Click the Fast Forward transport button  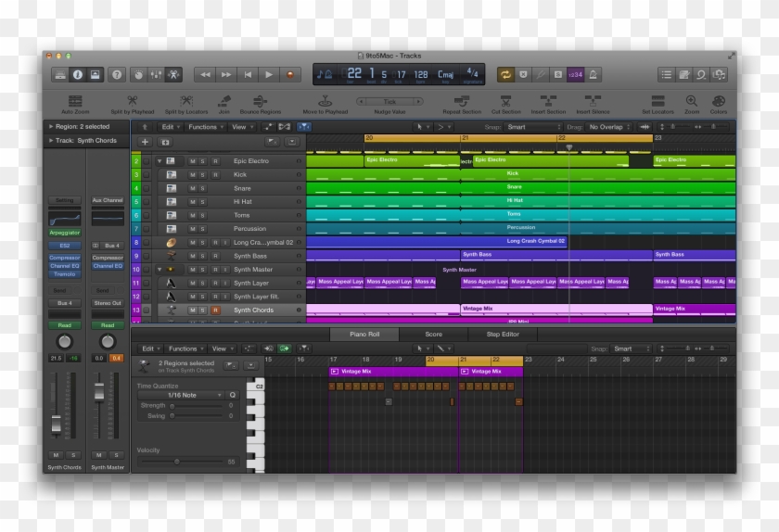[226, 74]
